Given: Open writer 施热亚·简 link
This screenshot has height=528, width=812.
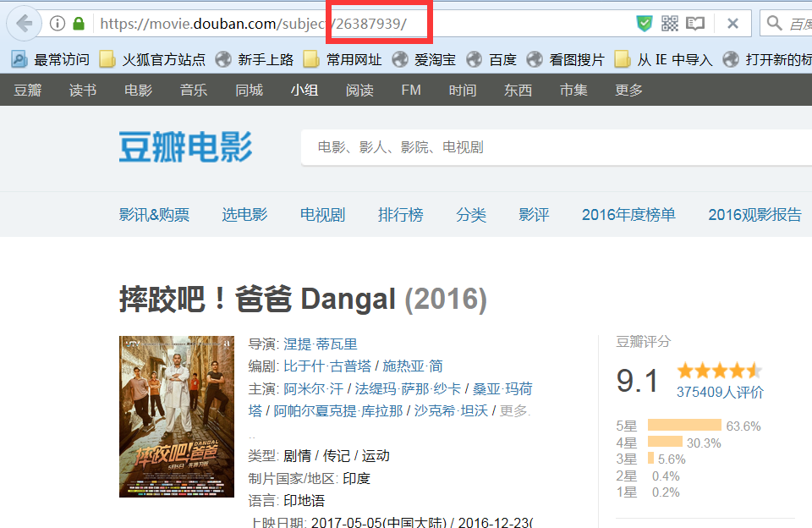Looking at the screenshot, I should tap(413, 366).
